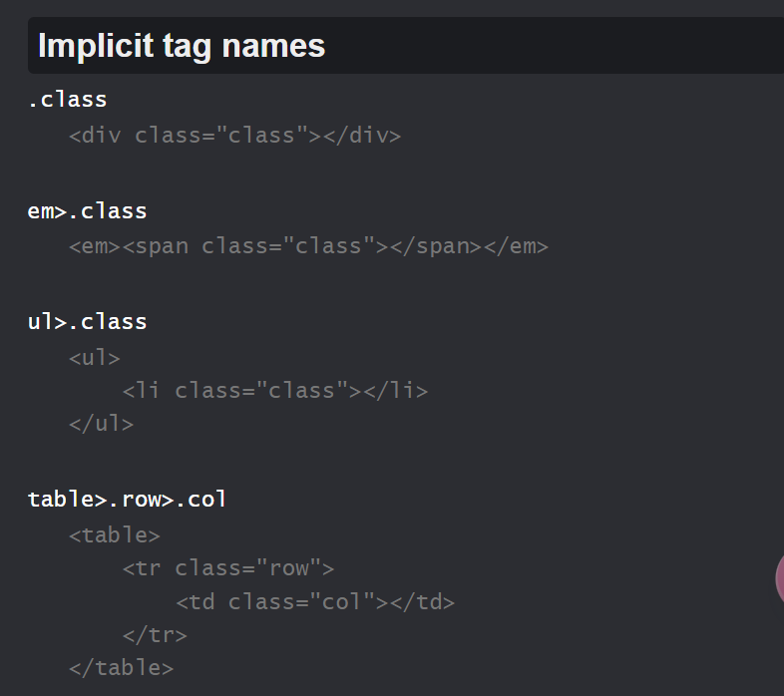Click the partially visible pink circular button
Screen dimensions: 784x696
[x=780, y=579]
